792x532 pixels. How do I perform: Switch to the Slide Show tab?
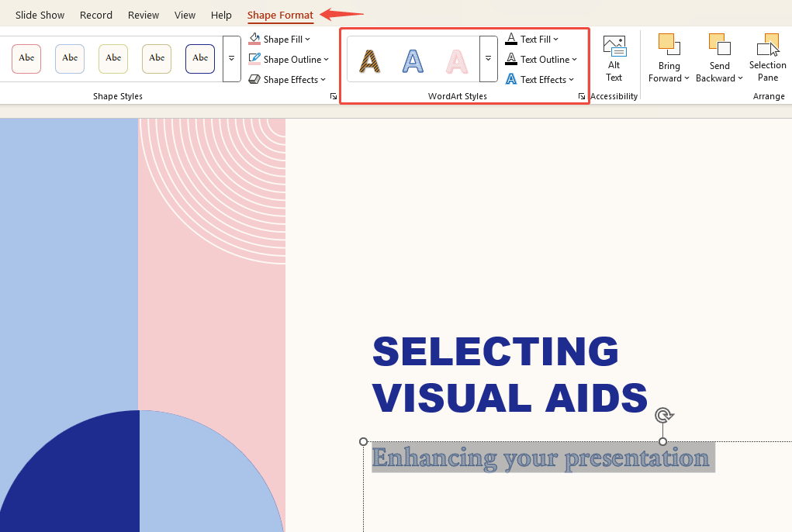click(40, 15)
